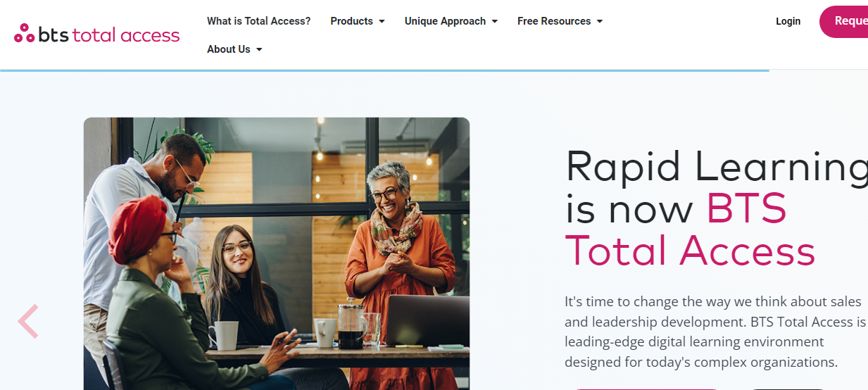868x390 pixels.
Task: Click the hero photo of the team meeting
Action: pos(277,253)
